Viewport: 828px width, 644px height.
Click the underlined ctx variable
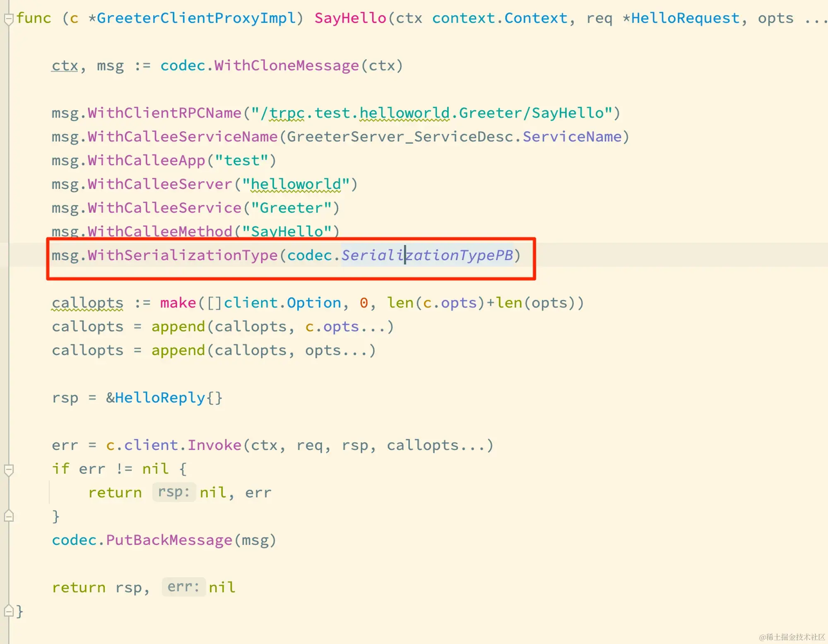click(65, 65)
